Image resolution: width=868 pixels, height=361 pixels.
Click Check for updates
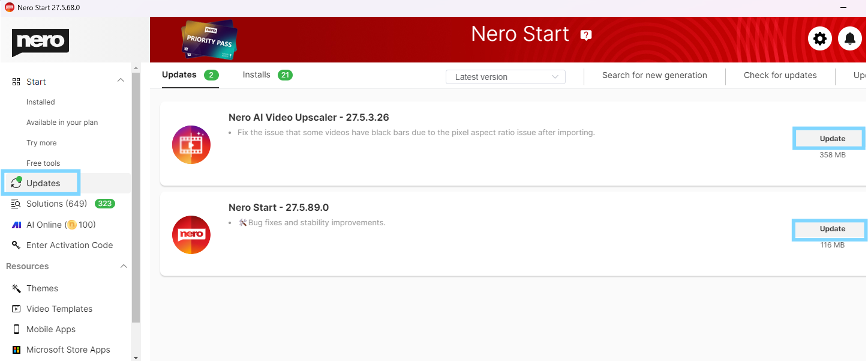(x=780, y=76)
